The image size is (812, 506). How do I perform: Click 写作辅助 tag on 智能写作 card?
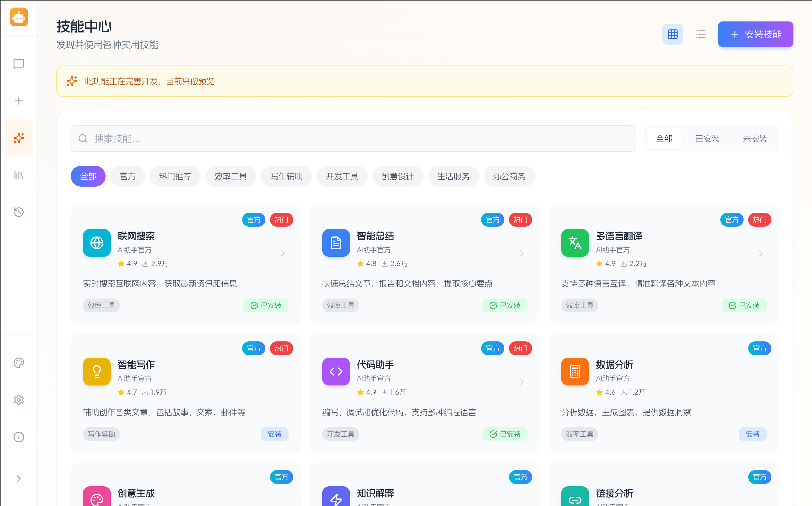101,434
